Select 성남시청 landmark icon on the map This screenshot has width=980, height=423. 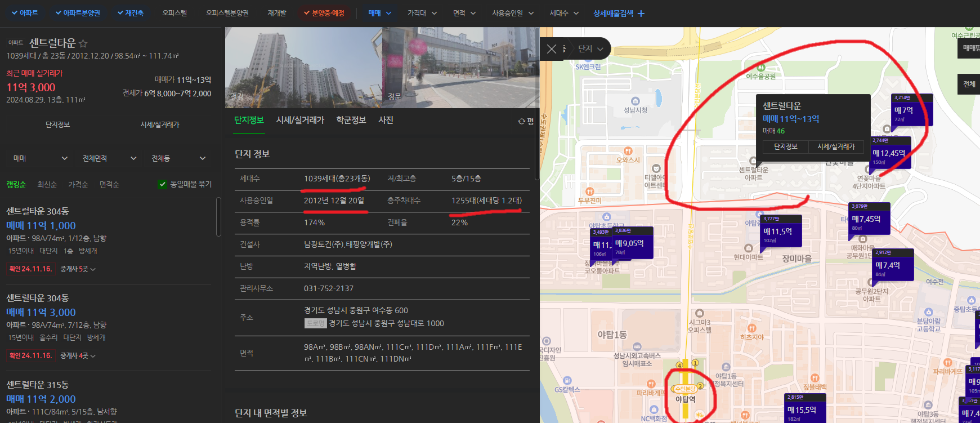coord(636,101)
